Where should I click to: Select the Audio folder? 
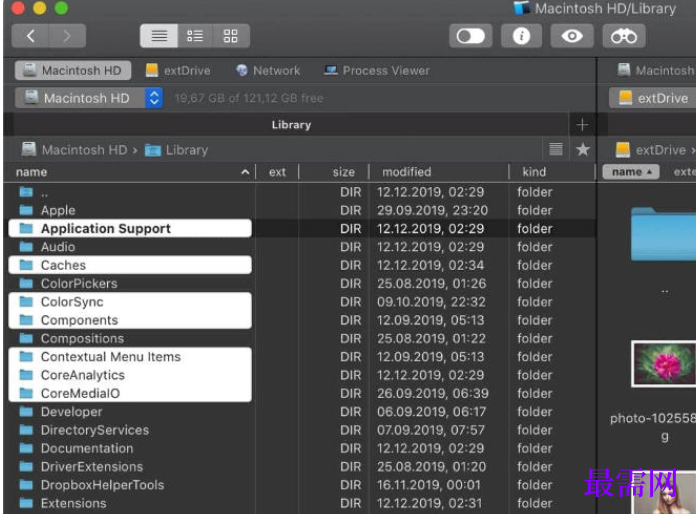(300, 247)
